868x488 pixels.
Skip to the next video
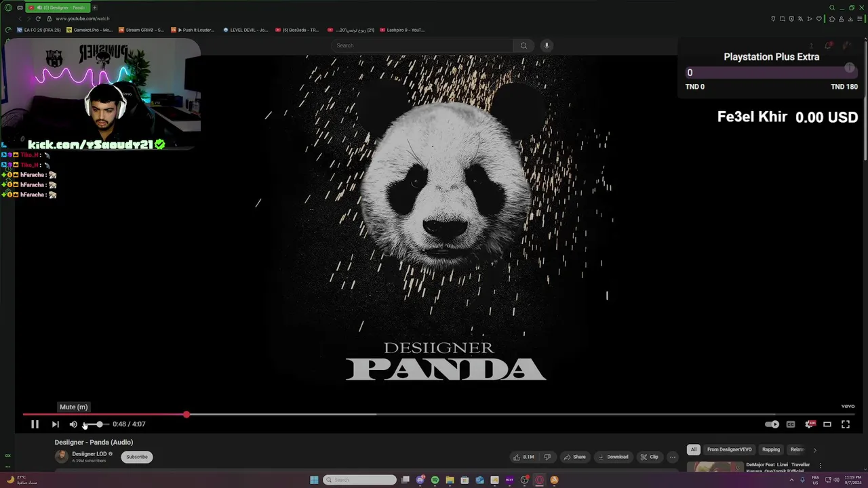click(55, 424)
